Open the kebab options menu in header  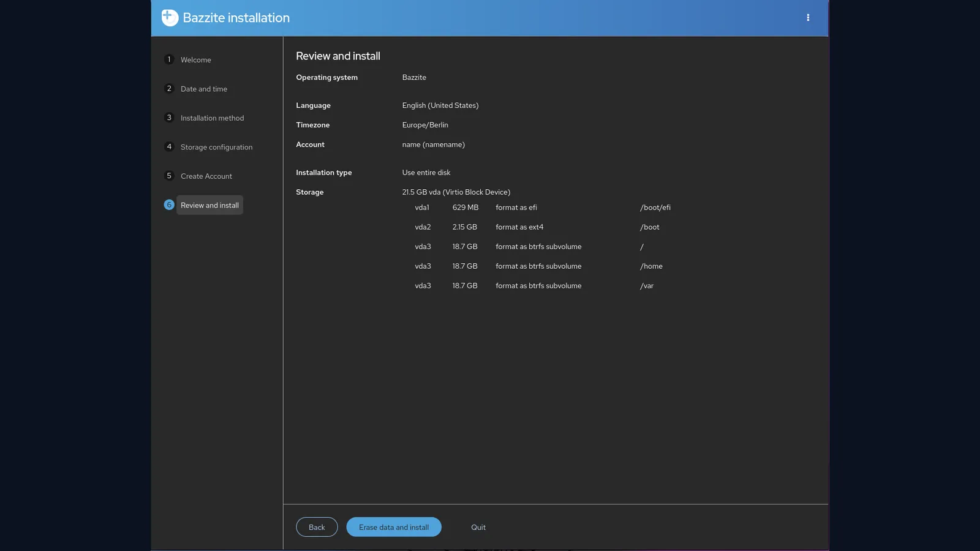pyautogui.click(x=808, y=18)
